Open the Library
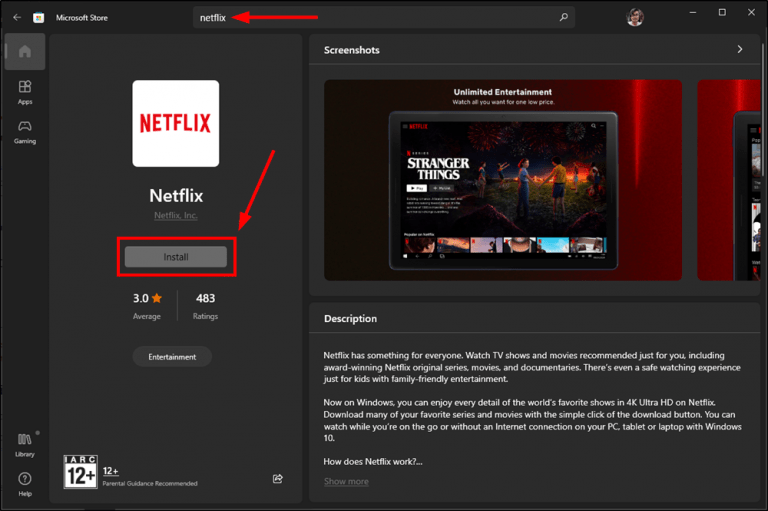The image size is (768, 511). click(25, 445)
